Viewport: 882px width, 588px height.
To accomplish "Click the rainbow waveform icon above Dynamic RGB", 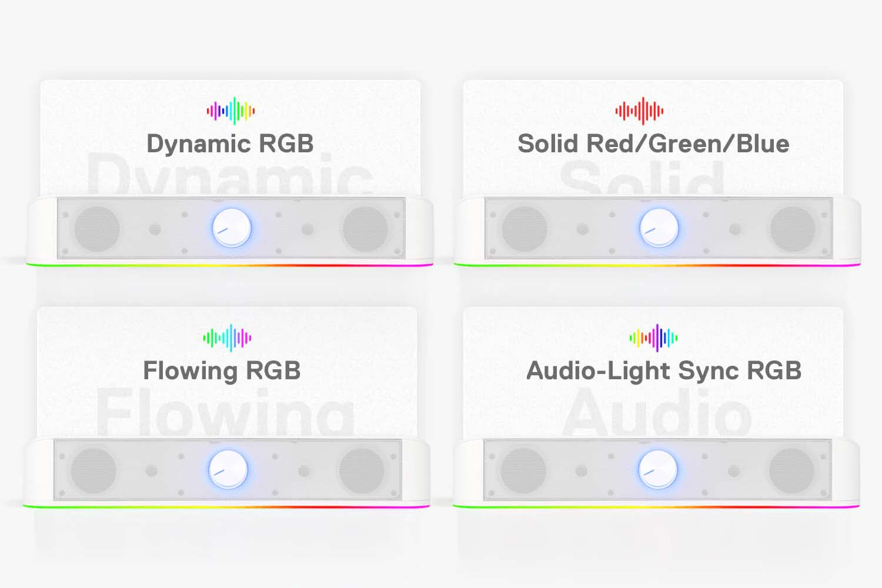I will click(x=230, y=111).
